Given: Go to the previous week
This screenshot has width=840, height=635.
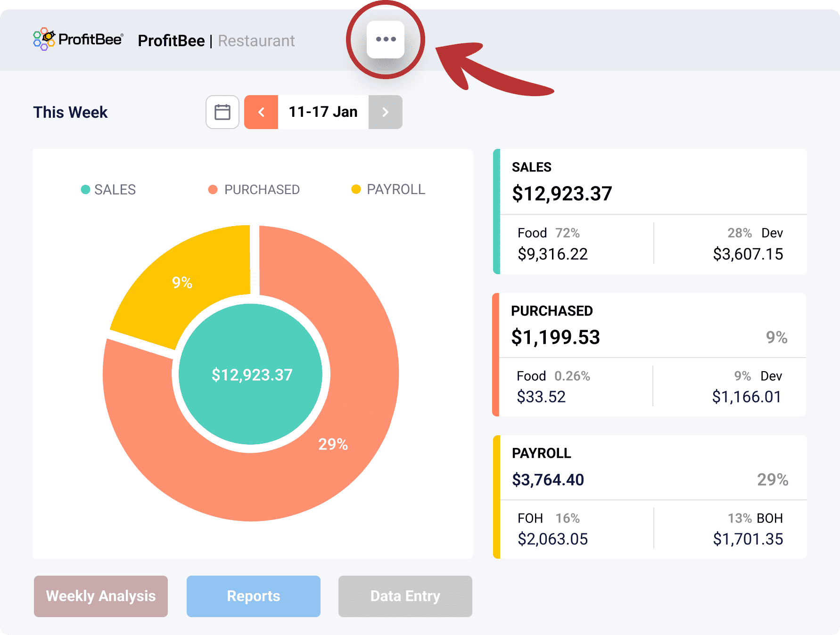Looking at the screenshot, I should [x=261, y=112].
